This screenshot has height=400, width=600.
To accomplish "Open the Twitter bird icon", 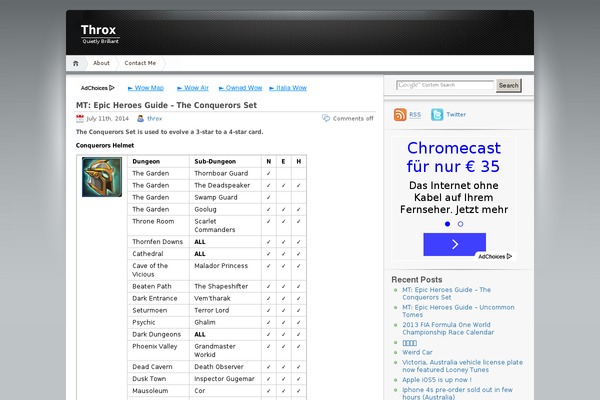I will (437, 114).
